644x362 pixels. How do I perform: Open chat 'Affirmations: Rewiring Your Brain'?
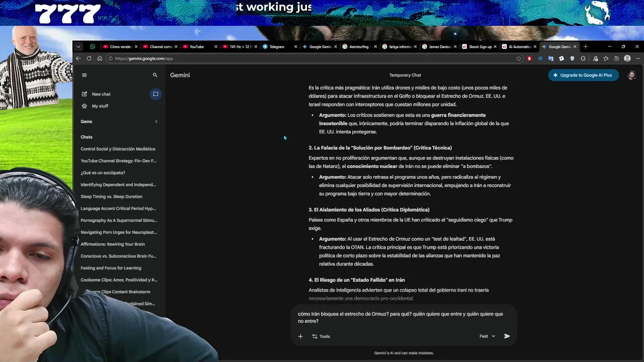coord(113,244)
